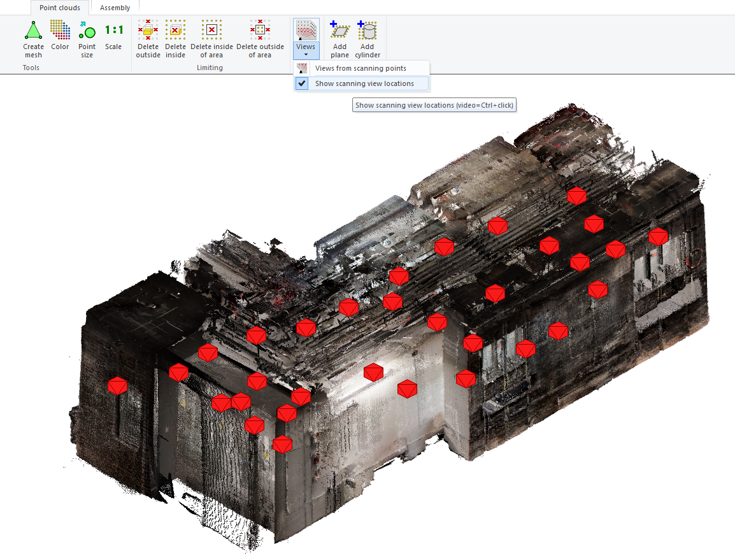
Task: Click the 1:1 Scale icon
Action: click(x=113, y=30)
